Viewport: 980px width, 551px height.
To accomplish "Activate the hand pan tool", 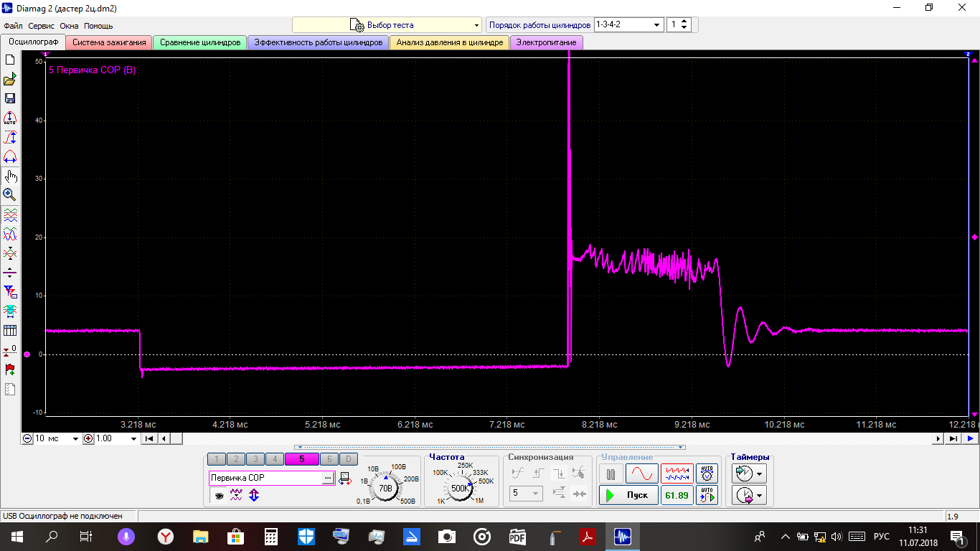I will pos(10,176).
